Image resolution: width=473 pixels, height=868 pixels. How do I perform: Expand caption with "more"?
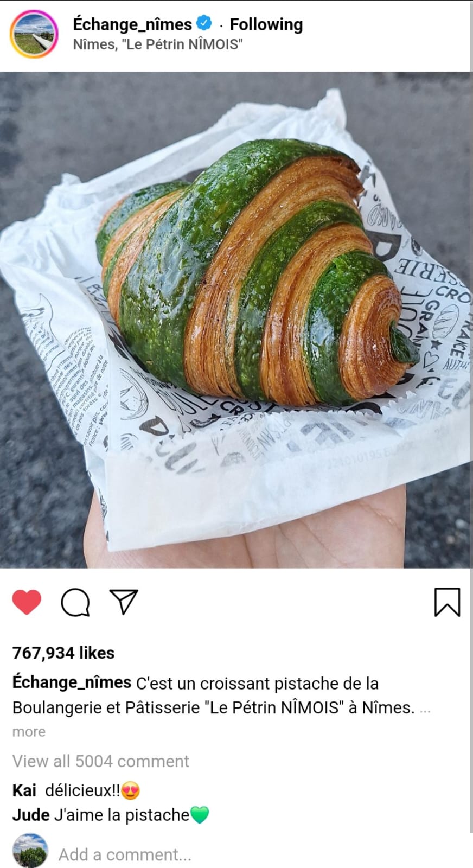tap(29, 732)
